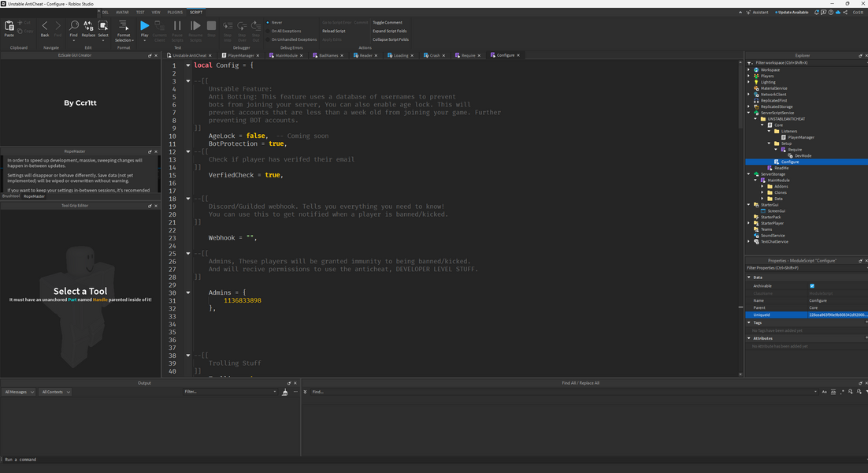Open the MainModule script tab
The height and width of the screenshot is (473, 868).
click(286, 55)
